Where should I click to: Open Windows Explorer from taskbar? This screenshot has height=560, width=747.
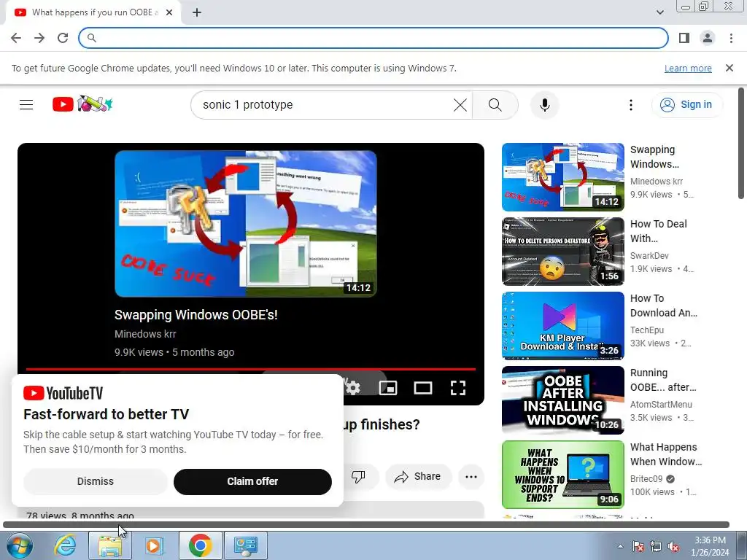109,545
